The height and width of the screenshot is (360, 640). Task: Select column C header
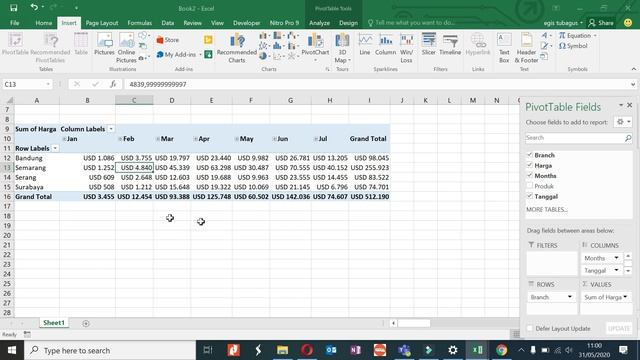point(134,100)
